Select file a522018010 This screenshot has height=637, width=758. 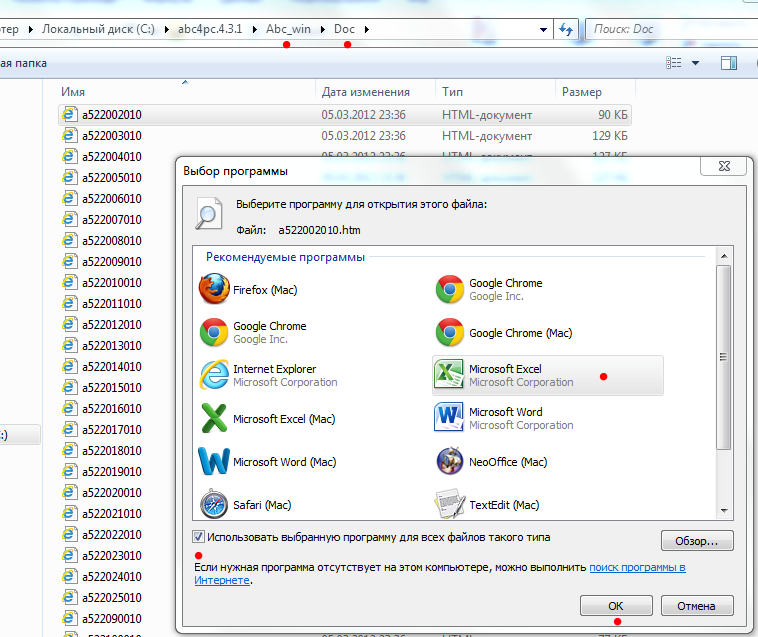[112, 450]
